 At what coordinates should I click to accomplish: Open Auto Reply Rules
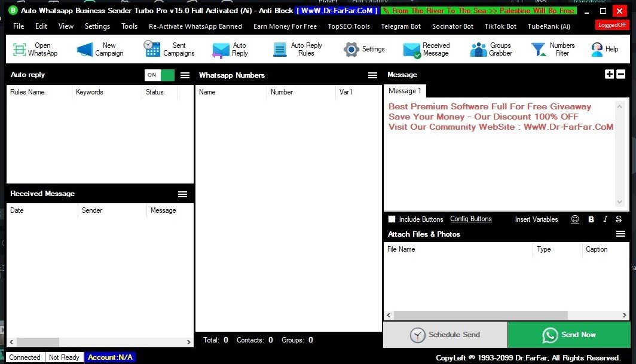[298, 49]
